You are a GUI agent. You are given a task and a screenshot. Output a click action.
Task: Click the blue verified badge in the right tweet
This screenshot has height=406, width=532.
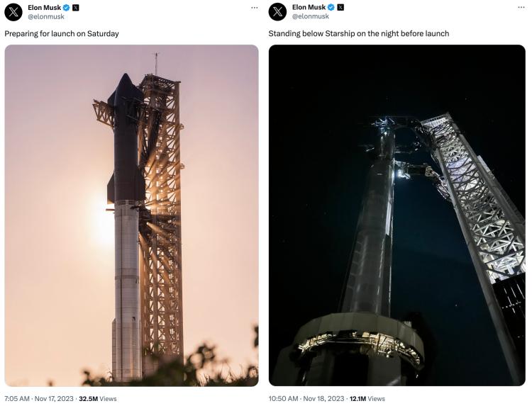[331, 8]
